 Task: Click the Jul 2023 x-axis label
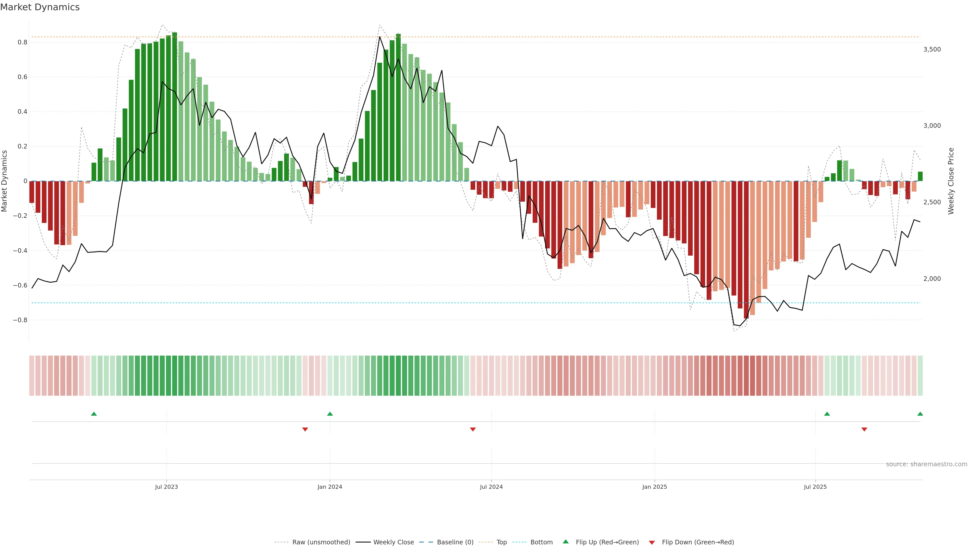point(166,487)
